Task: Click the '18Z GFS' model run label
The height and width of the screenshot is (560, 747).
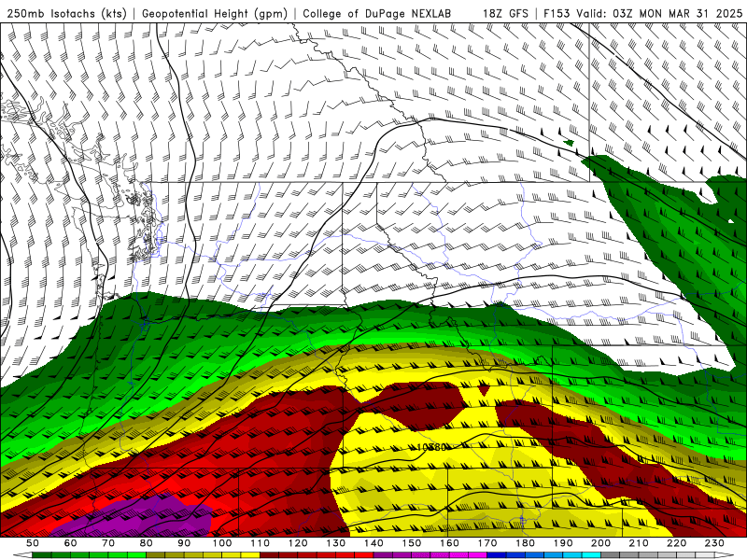Action: click(x=505, y=14)
